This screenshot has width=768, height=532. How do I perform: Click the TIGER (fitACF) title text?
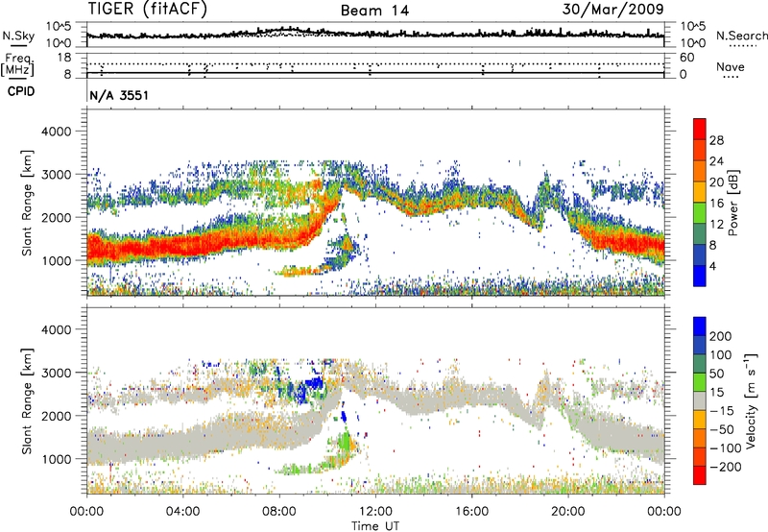(148, 10)
